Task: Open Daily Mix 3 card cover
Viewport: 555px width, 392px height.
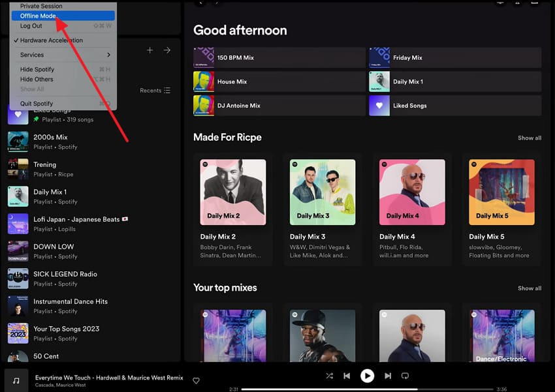Action: [x=323, y=192]
